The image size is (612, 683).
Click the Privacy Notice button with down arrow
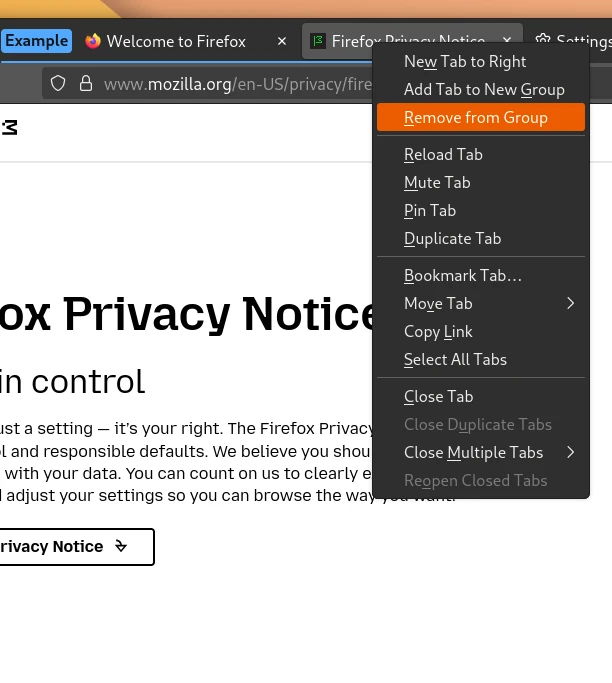tap(77, 547)
